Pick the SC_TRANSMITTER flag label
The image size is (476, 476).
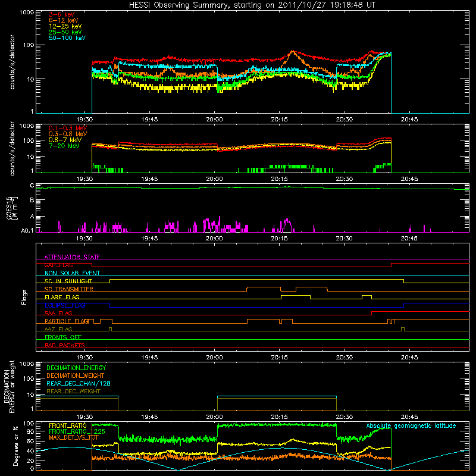tap(69, 289)
